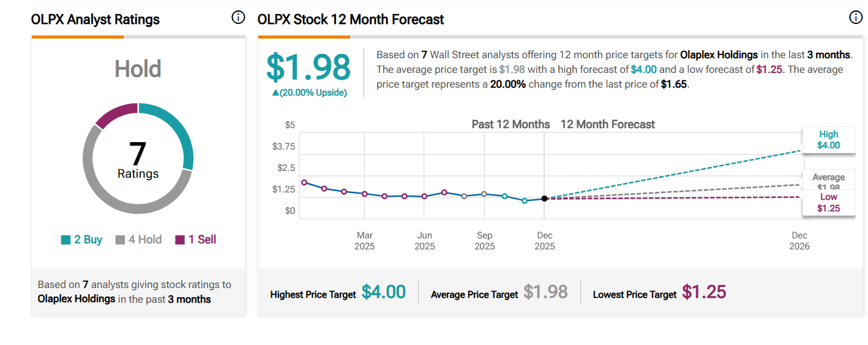Click the chart data point above Sep 2025

[484, 194]
